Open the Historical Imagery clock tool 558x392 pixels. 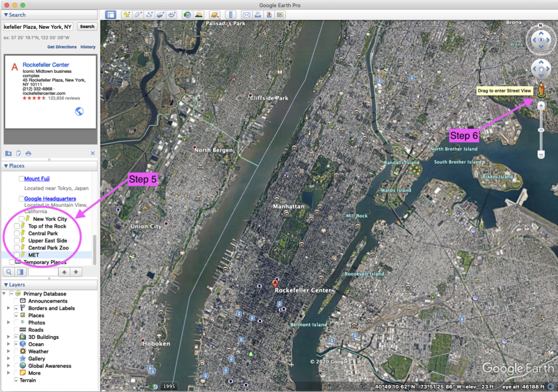[187, 14]
